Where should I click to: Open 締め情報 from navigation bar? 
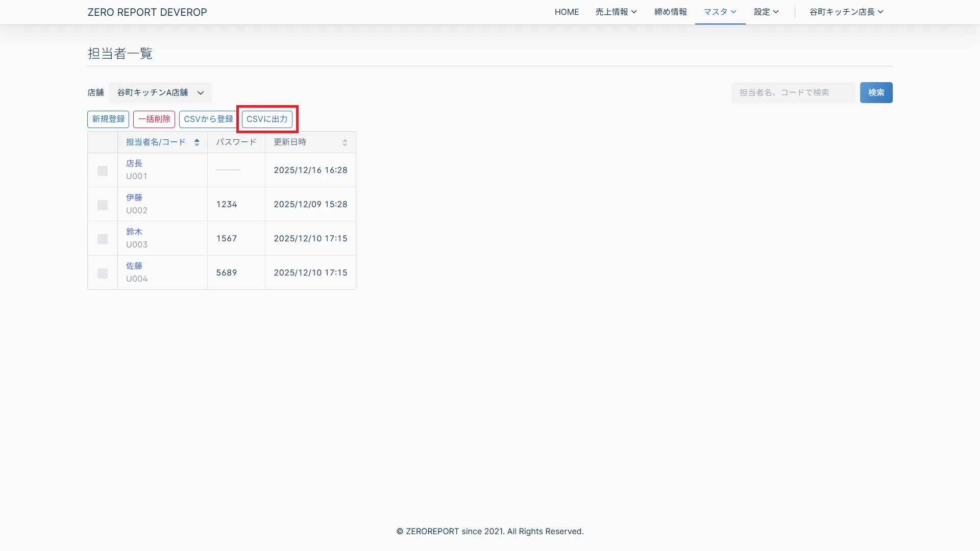[x=670, y=12]
